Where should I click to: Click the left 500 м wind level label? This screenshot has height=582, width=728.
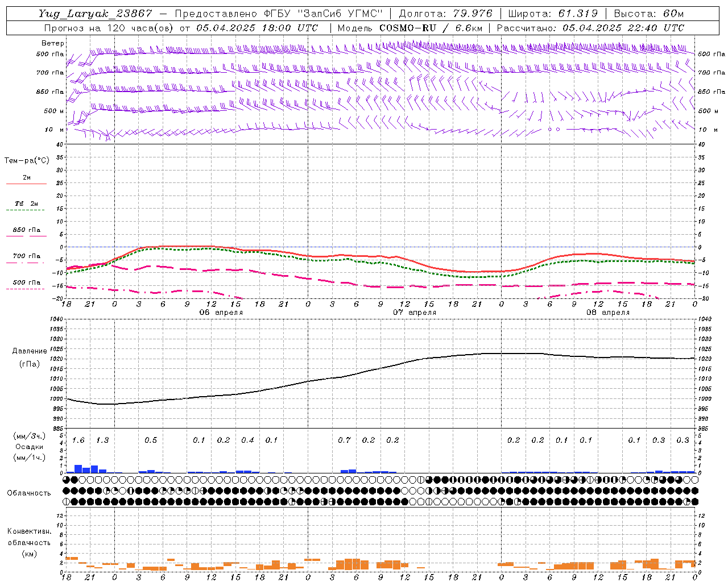tap(54, 111)
